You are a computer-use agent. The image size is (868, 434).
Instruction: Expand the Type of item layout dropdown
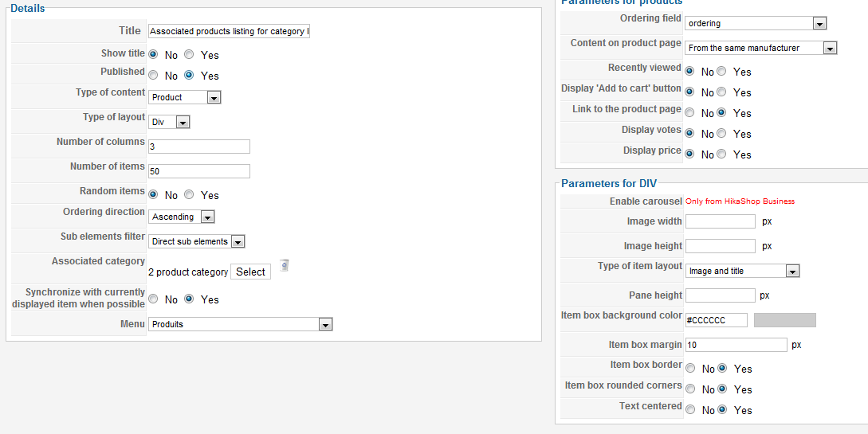click(x=742, y=271)
